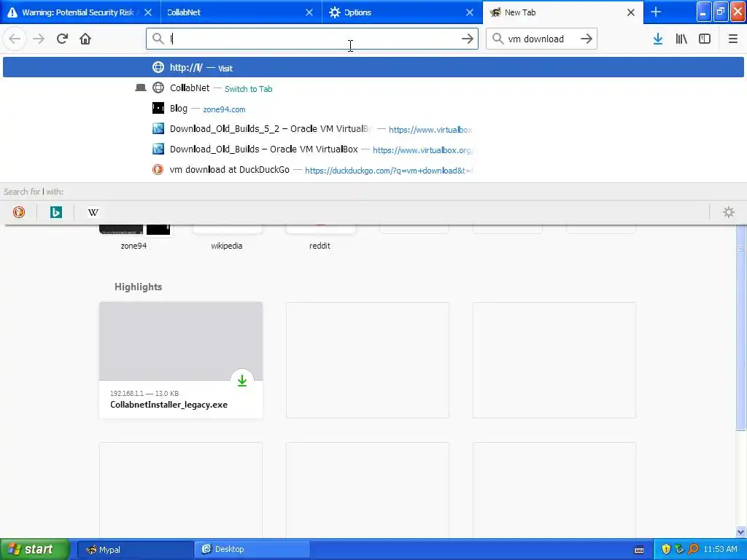Click the forward navigation arrow
The height and width of the screenshot is (560, 747).
(x=39, y=39)
